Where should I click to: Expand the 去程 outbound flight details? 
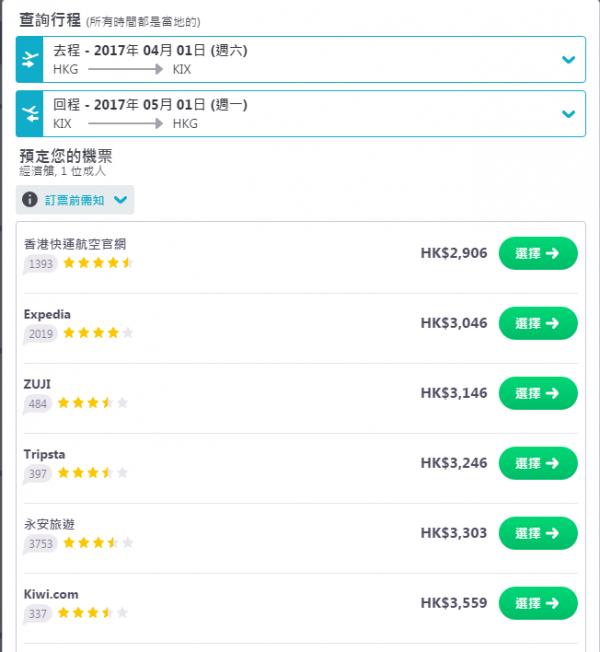[x=568, y=60]
